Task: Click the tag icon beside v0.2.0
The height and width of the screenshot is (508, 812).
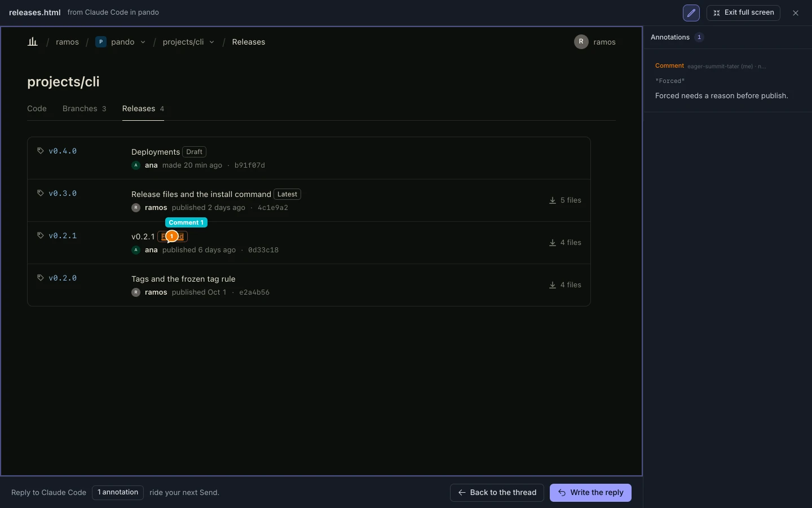Action: click(x=41, y=278)
